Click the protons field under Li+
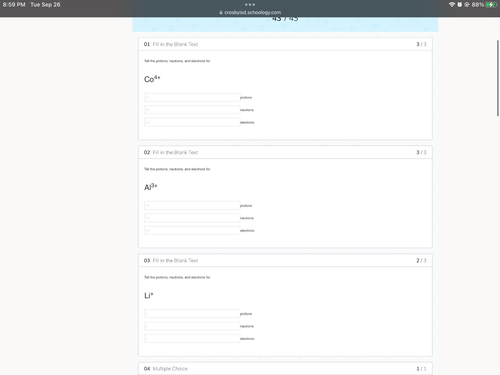The height and width of the screenshot is (375, 500). (x=192, y=314)
